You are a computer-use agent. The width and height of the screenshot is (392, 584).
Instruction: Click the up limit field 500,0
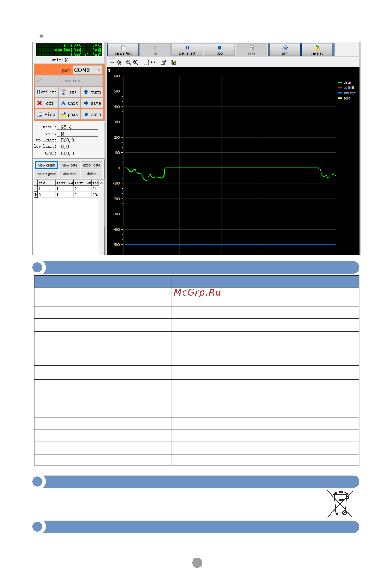pos(78,140)
